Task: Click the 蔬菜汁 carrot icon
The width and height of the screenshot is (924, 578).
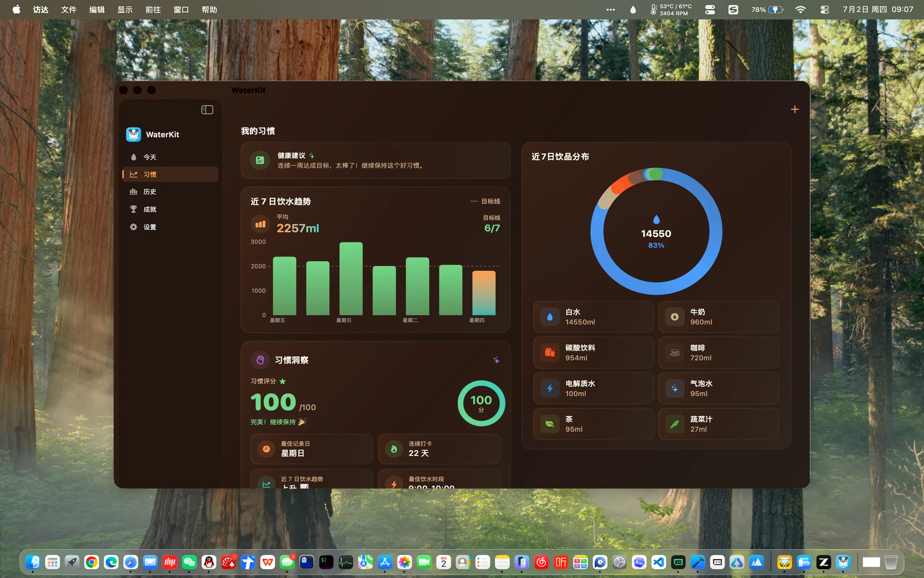Action: click(x=675, y=424)
